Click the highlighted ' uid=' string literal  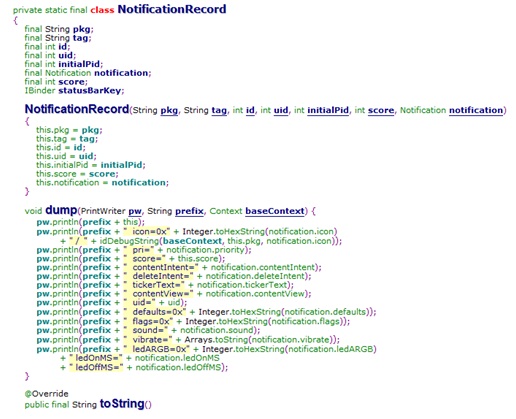[139, 302]
